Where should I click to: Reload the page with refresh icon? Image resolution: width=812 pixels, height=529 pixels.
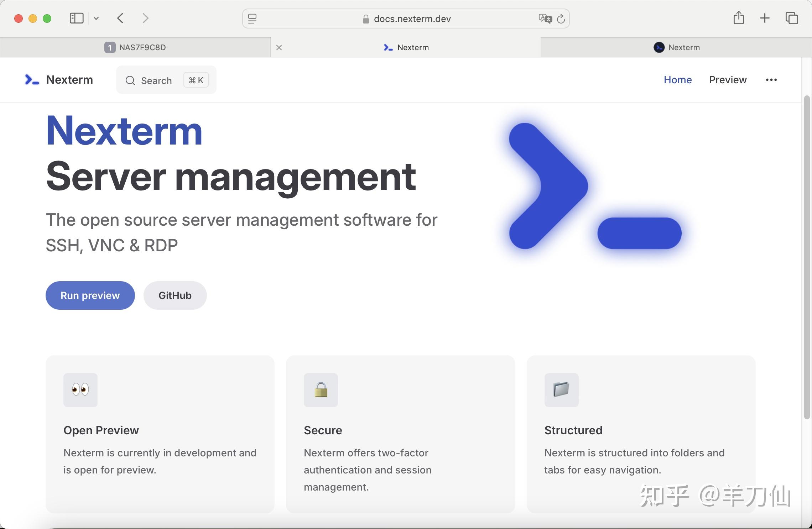[561, 19]
